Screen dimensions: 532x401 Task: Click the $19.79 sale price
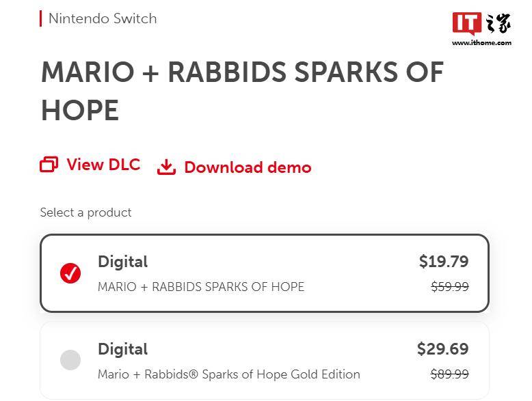click(444, 262)
